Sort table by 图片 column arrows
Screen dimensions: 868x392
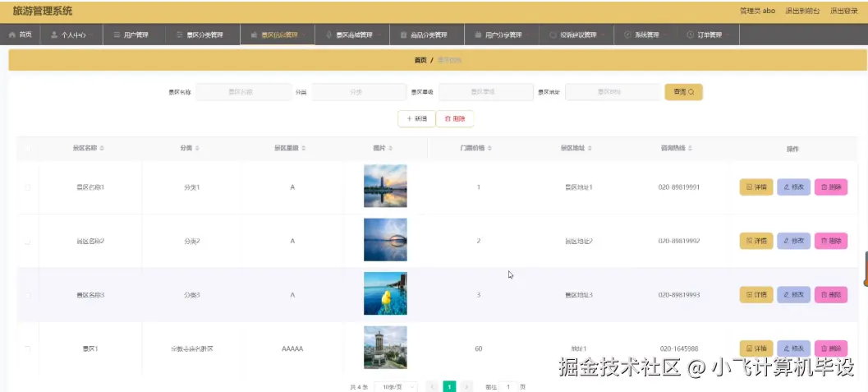coord(390,149)
